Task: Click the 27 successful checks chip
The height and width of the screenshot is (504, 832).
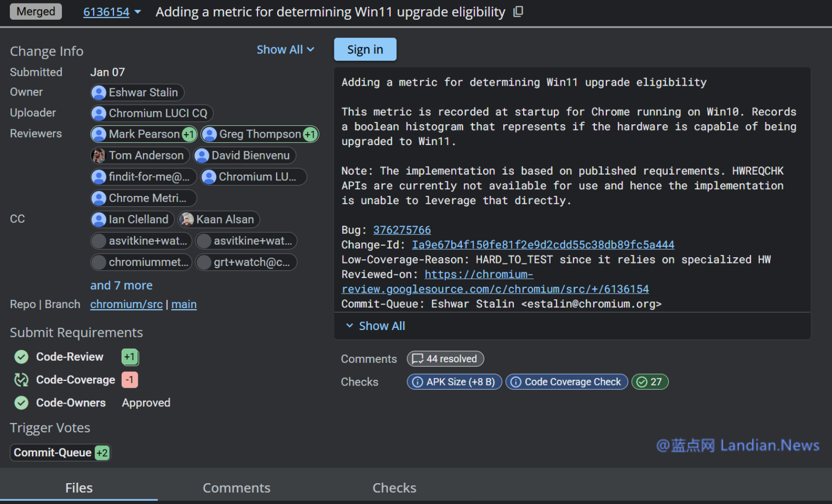Action: pos(649,382)
